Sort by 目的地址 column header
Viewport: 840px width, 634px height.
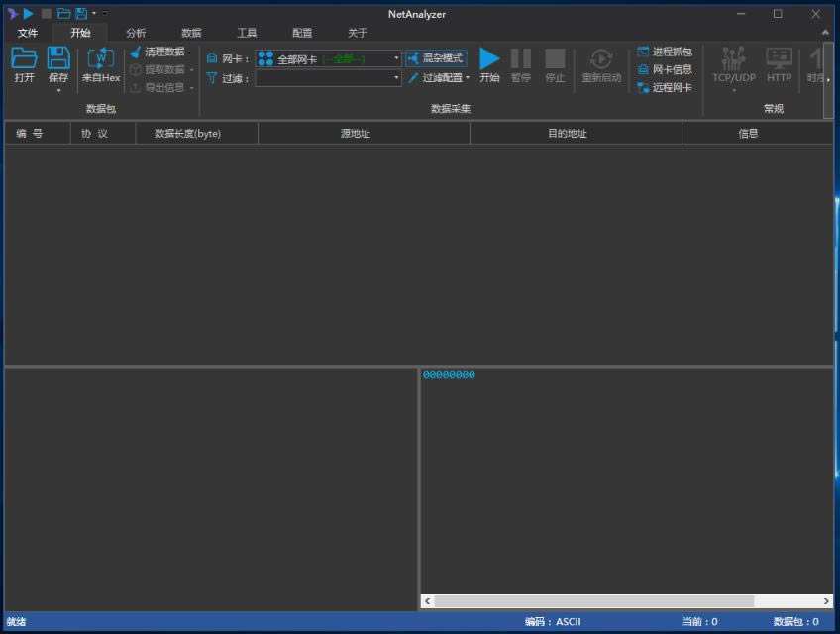[x=576, y=133]
